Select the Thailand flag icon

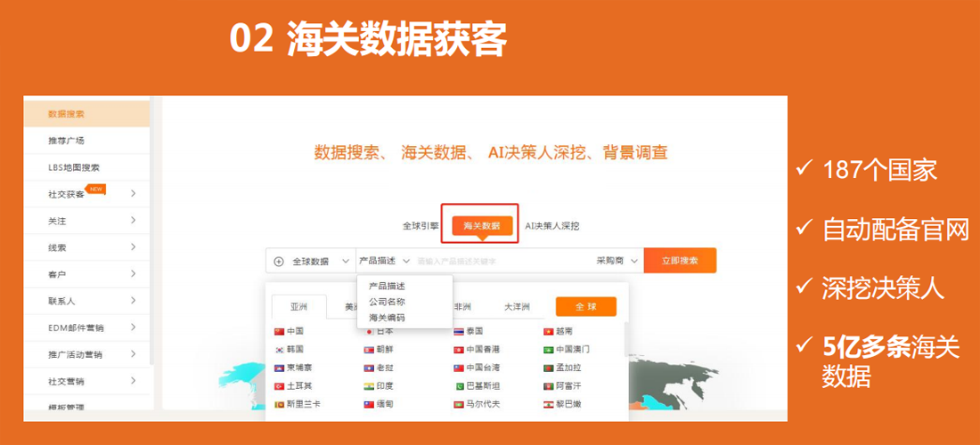coord(459,331)
